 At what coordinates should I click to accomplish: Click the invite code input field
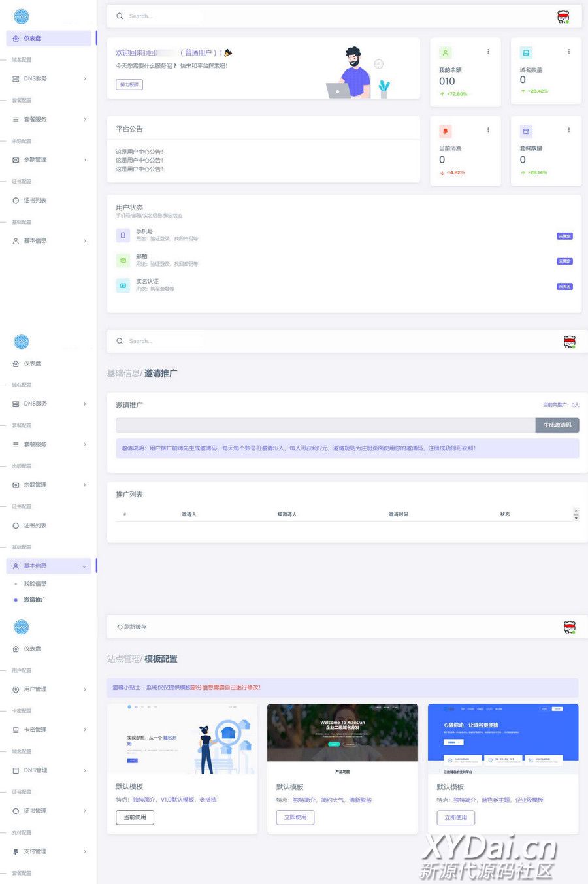point(325,425)
